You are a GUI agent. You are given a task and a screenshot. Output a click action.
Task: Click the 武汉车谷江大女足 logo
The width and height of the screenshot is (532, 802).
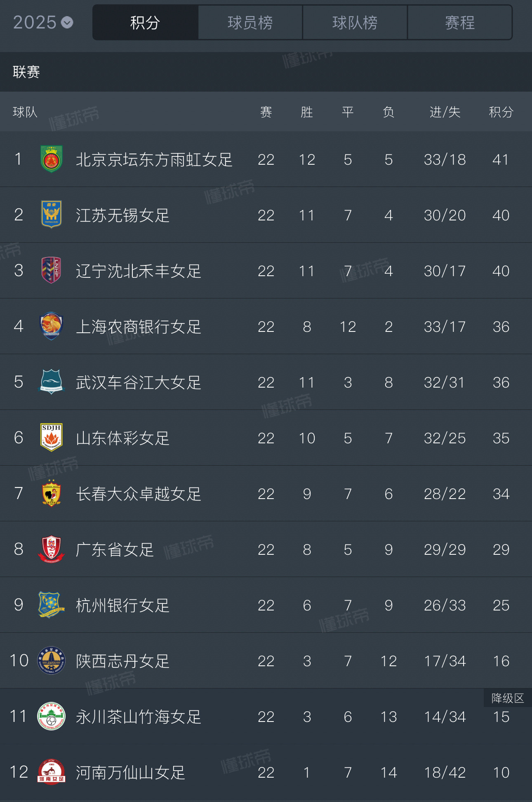tap(52, 382)
